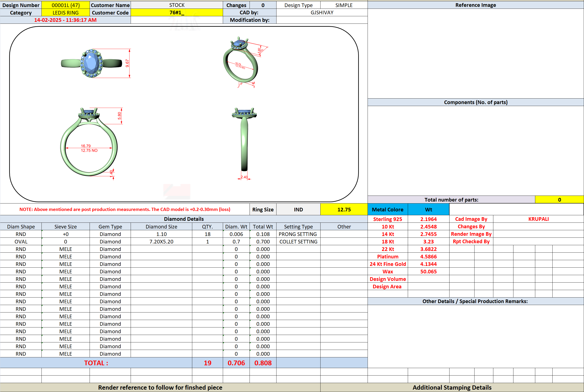This screenshot has width=584, height=392.
Task: Select the Design Volume label
Action: (388, 279)
